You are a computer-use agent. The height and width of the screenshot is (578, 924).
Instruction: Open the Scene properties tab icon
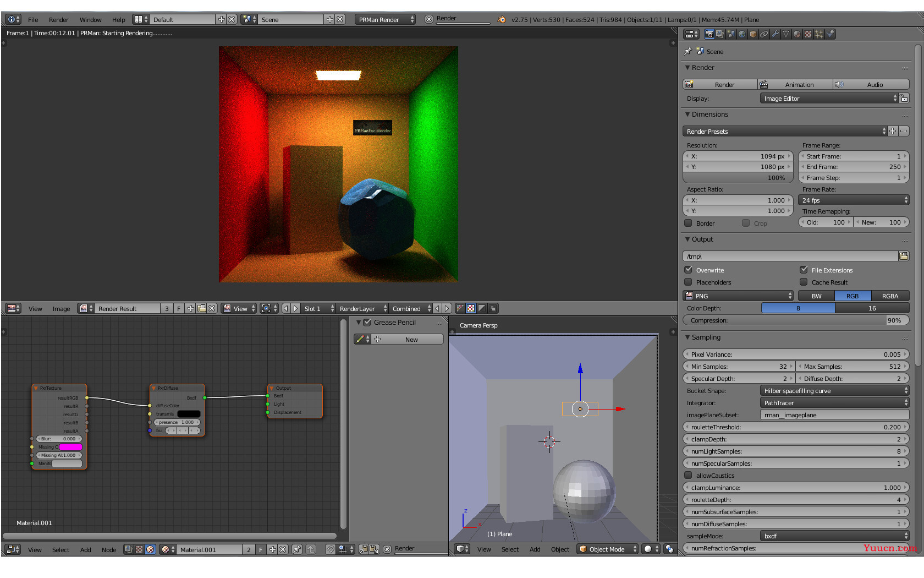pyautogui.click(x=731, y=34)
